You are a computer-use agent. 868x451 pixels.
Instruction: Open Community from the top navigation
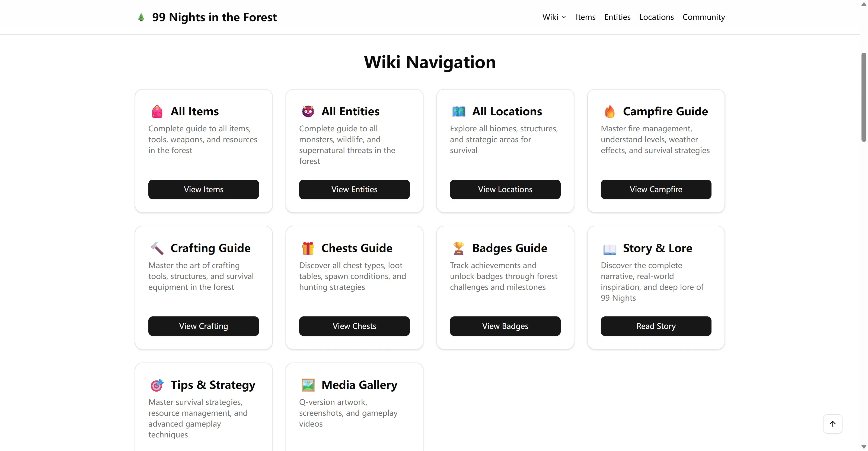click(703, 17)
